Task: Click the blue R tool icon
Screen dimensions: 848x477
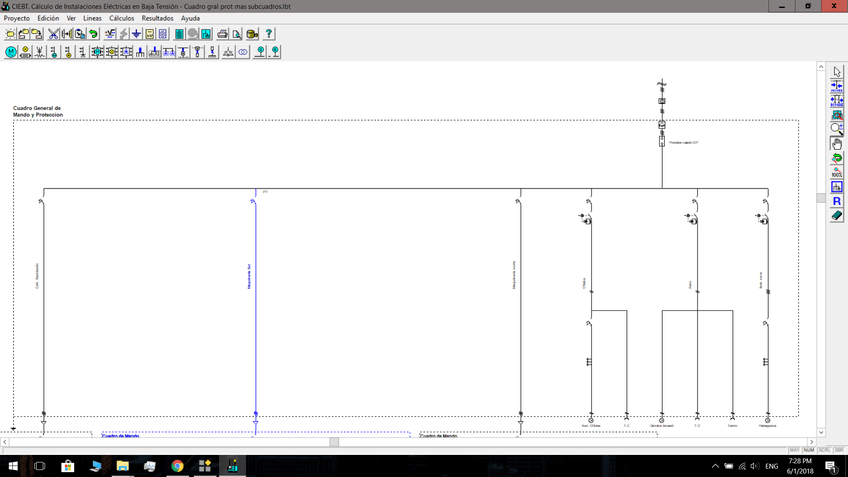Action: 837,202
